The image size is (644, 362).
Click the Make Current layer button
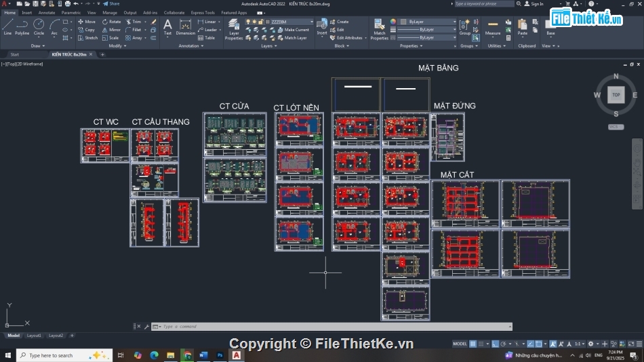293,30
